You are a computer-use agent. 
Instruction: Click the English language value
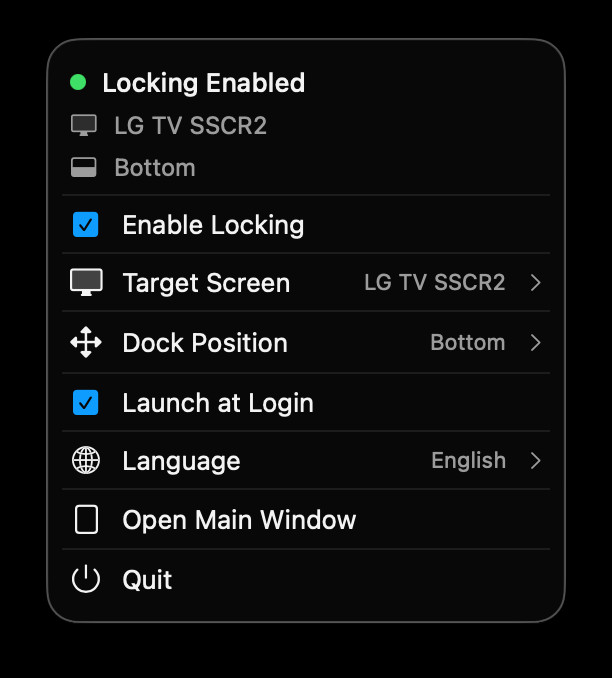pos(468,461)
